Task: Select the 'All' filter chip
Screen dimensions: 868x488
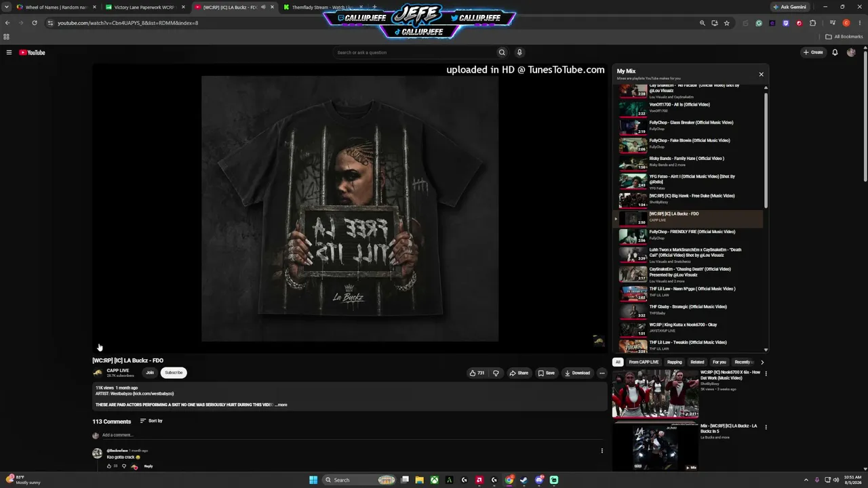Action: [618, 362]
